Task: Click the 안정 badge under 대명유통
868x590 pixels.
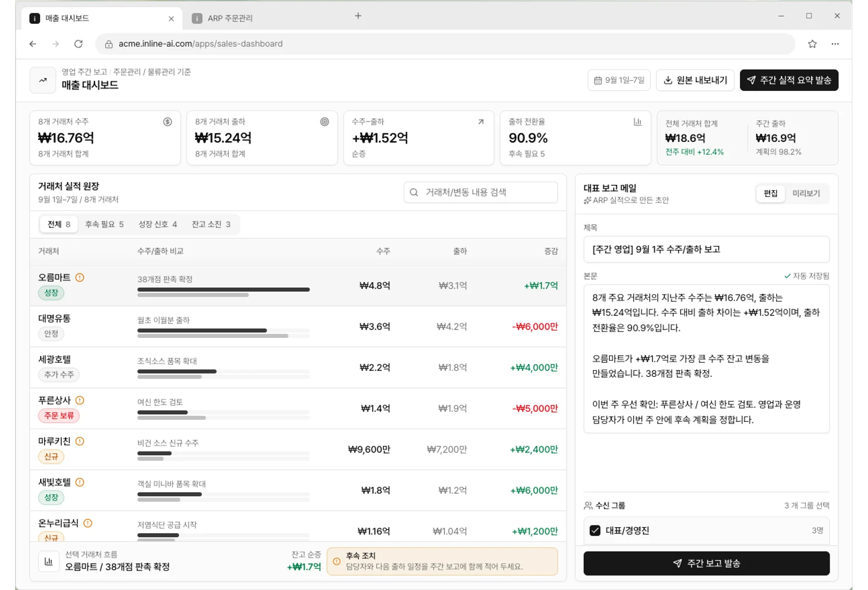Action: (51, 333)
